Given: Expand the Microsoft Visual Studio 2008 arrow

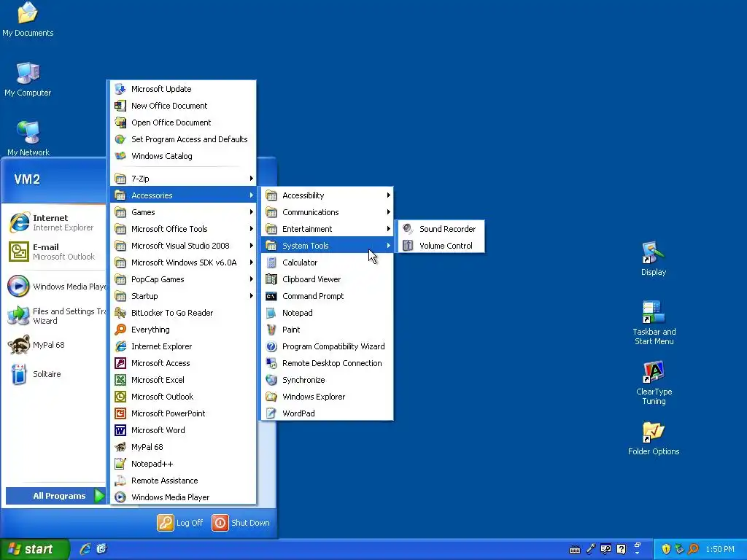Looking at the screenshot, I should [251, 246].
